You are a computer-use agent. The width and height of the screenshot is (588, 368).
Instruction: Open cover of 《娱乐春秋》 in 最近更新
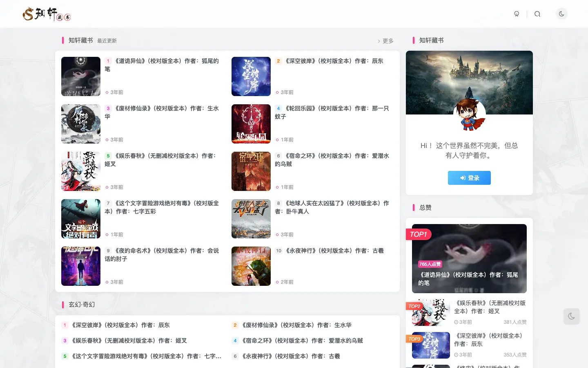[81, 171]
